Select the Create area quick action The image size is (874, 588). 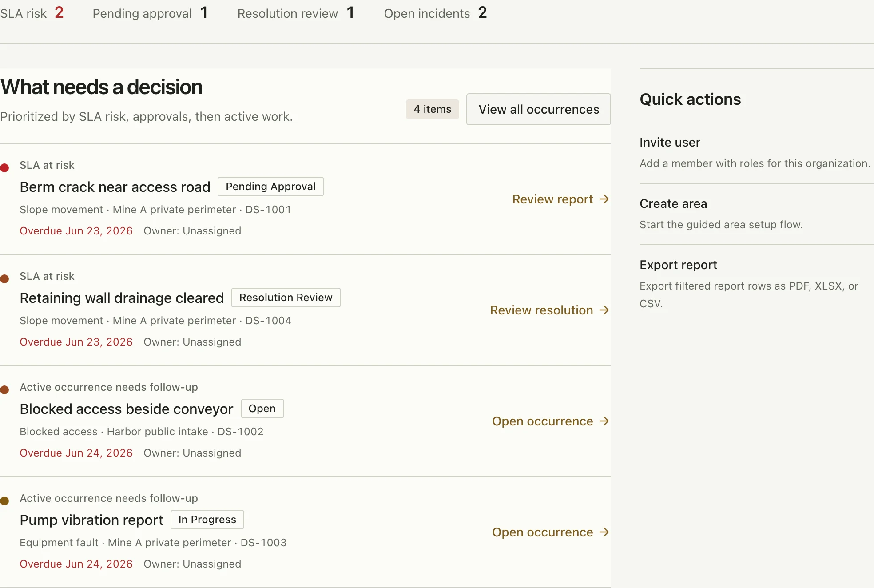coord(756,214)
